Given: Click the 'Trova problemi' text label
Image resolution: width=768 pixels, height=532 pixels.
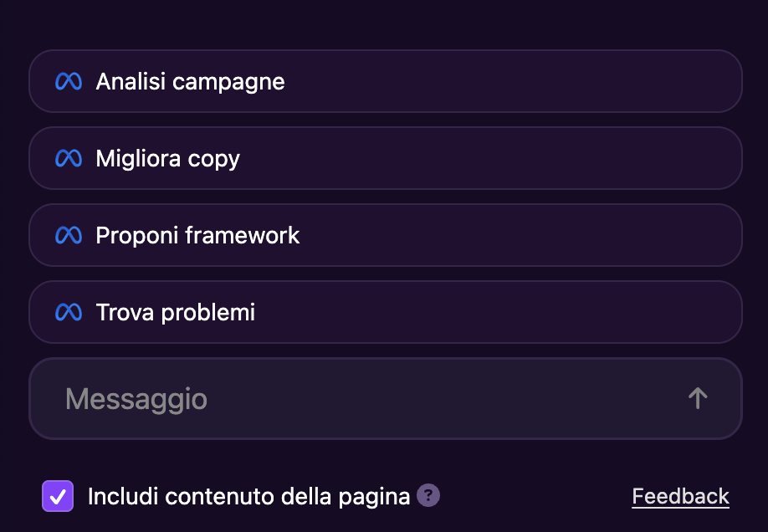Looking at the screenshot, I should click(175, 312).
